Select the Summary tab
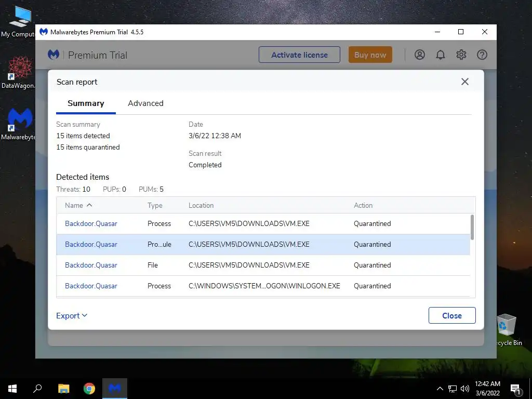Viewport: 532px width, 399px height. click(x=86, y=103)
